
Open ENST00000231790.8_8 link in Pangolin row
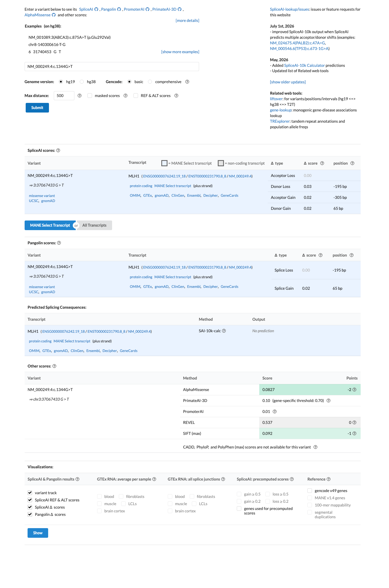207,267
